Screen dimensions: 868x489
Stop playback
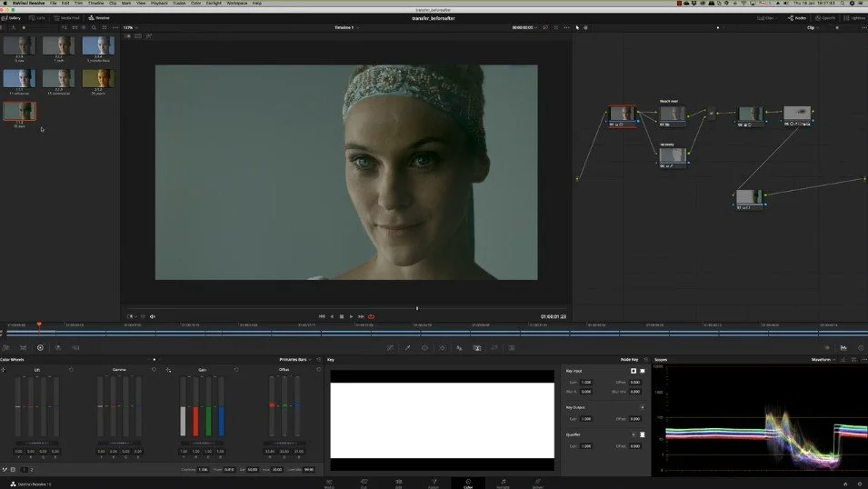(342, 316)
